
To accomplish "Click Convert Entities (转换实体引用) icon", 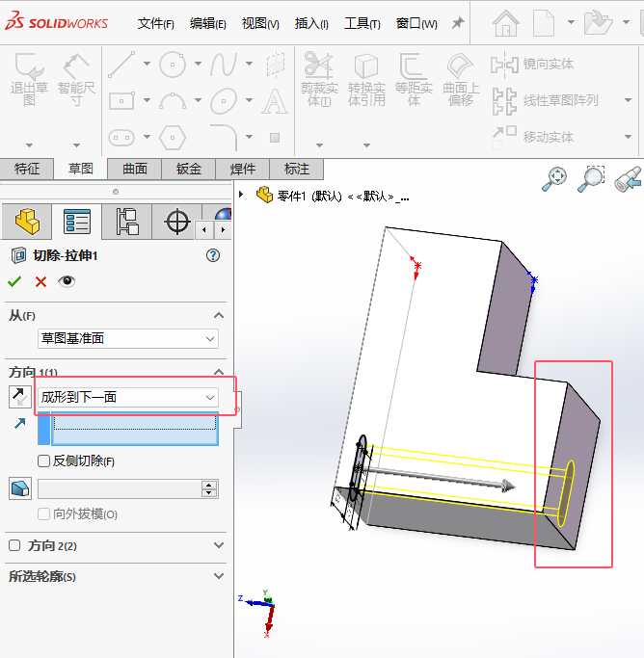I will tap(366, 66).
